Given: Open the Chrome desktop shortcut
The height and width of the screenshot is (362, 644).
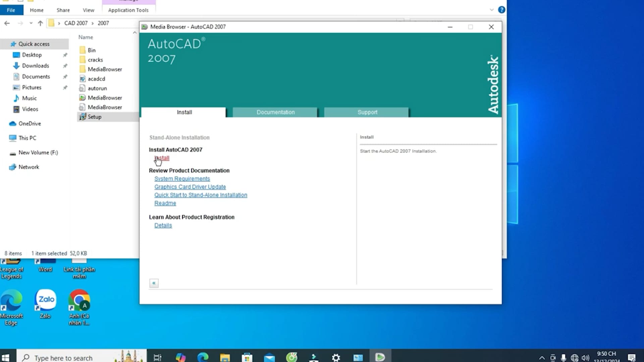Looking at the screenshot, I should (x=79, y=308).
